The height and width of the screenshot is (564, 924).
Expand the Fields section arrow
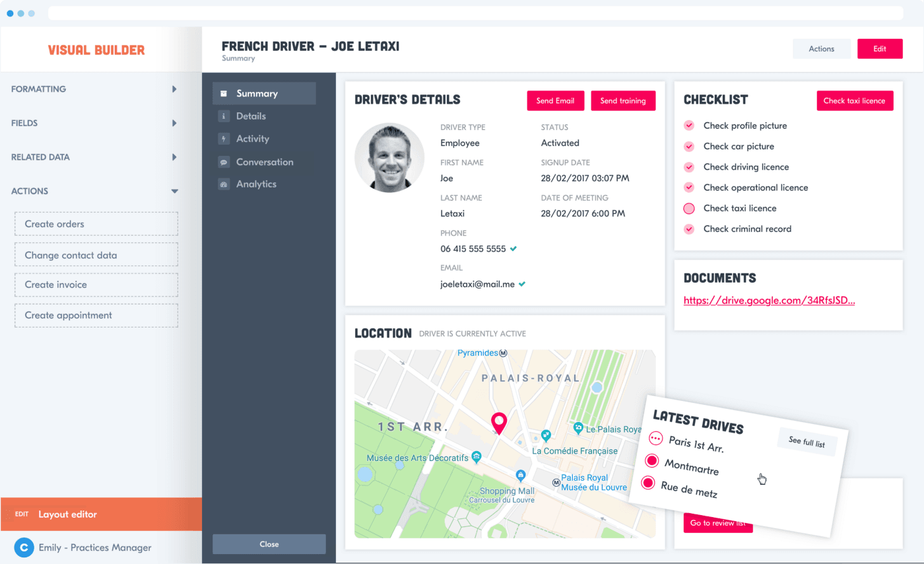(x=174, y=123)
